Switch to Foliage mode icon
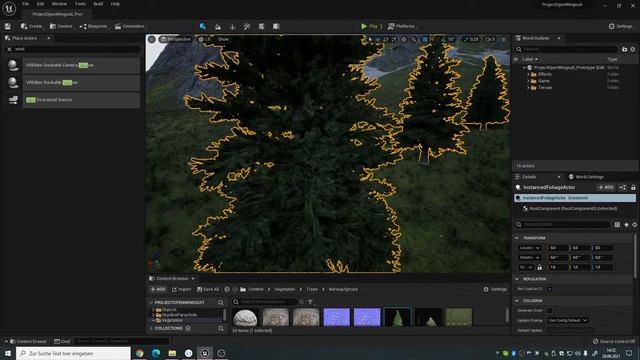The height and width of the screenshot is (360, 640). click(233, 27)
